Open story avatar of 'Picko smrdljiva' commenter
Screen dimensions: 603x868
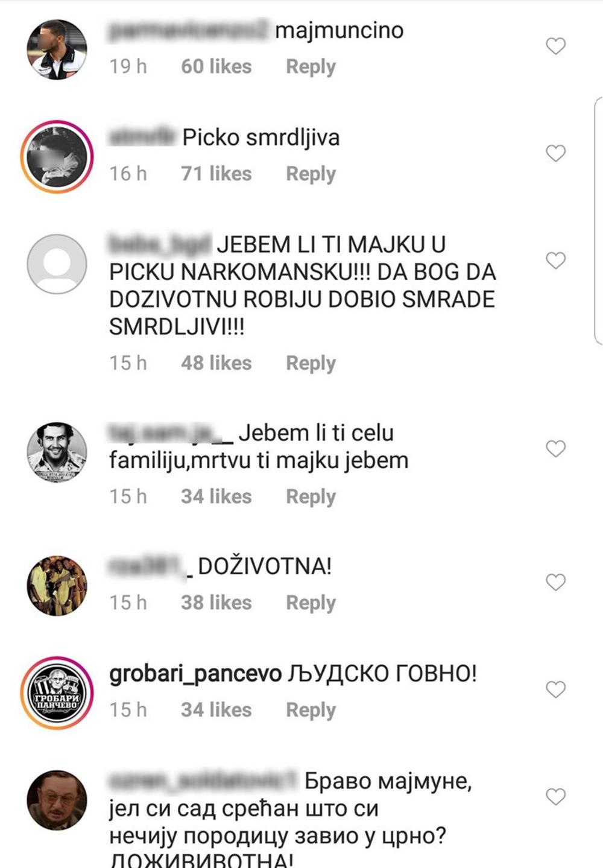coord(57,157)
